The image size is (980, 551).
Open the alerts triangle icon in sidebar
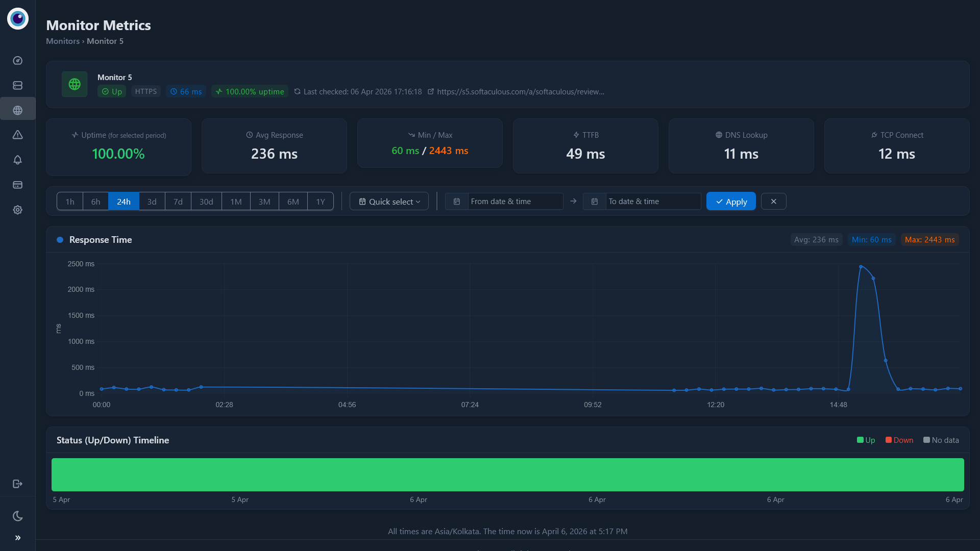(17, 135)
